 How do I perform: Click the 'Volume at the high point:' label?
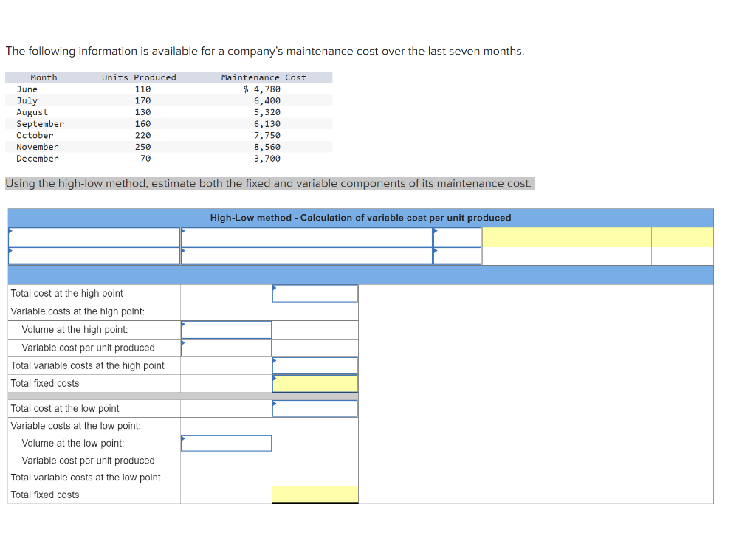click(75, 330)
